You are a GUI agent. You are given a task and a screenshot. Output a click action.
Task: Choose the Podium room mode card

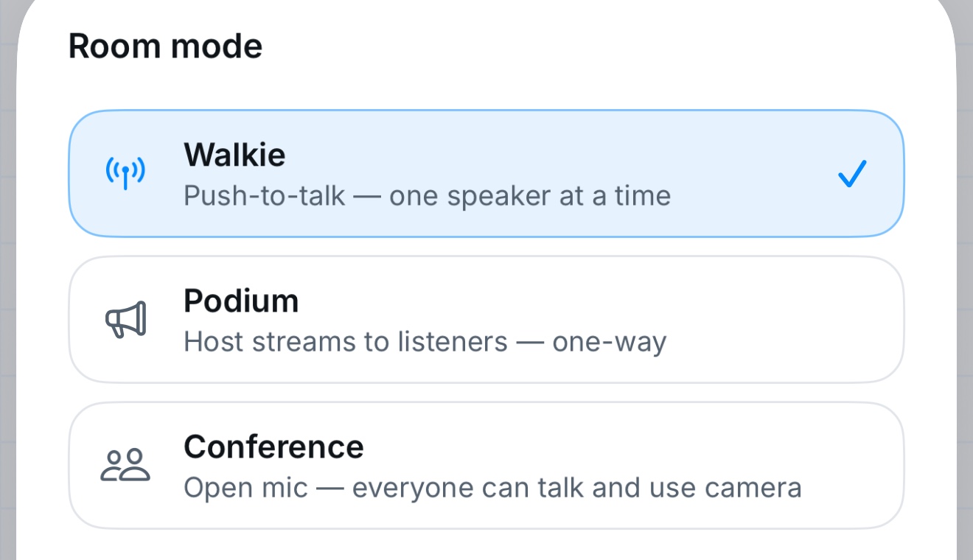click(x=486, y=319)
